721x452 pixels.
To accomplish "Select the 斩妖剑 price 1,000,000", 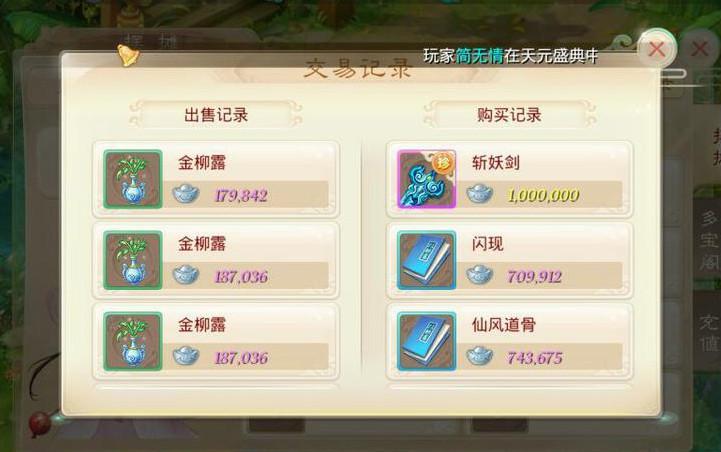I will click(543, 195).
